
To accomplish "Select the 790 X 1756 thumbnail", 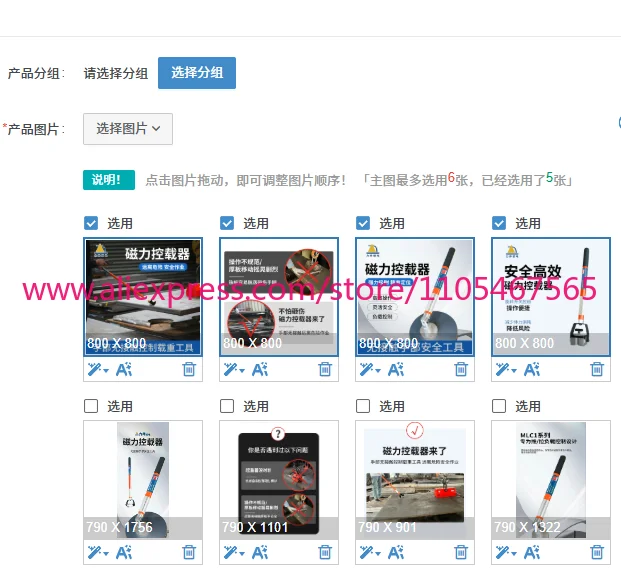I will click(x=143, y=480).
